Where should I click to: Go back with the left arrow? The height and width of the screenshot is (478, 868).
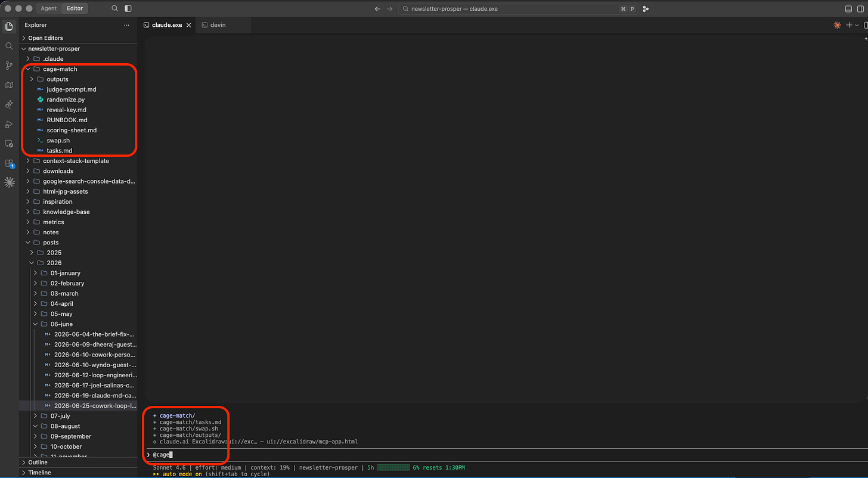377,9
